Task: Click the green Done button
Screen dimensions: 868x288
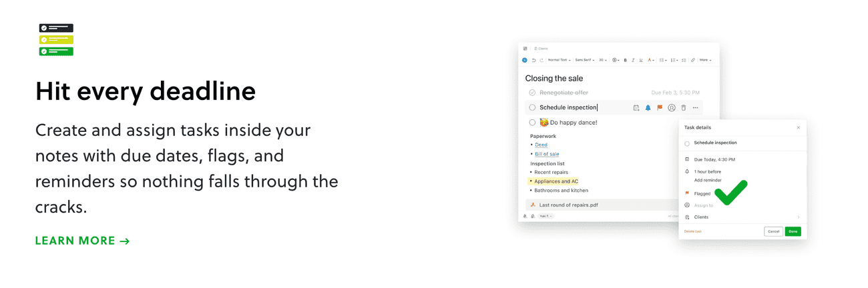Action: coord(793,231)
